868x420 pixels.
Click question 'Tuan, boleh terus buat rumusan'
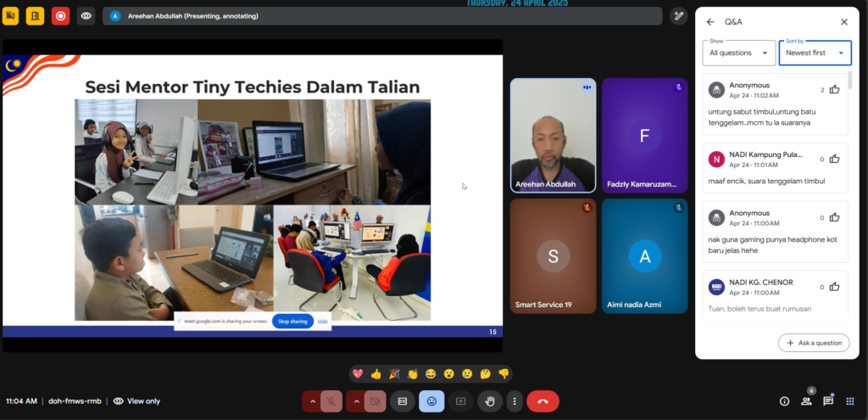pos(760,309)
